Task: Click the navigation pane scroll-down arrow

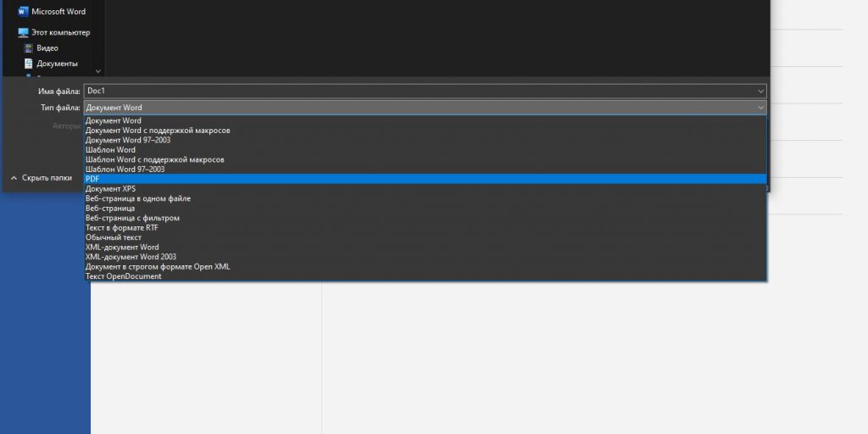Action: click(98, 71)
